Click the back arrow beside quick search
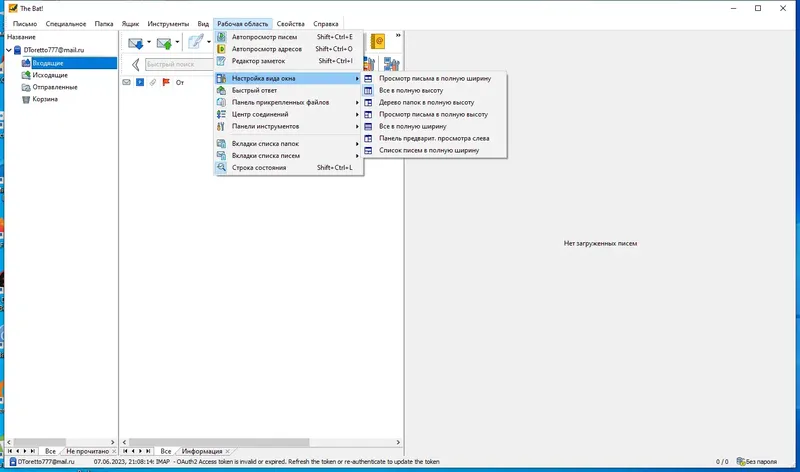This screenshot has height=472, width=800. click(x=135, y=64)
